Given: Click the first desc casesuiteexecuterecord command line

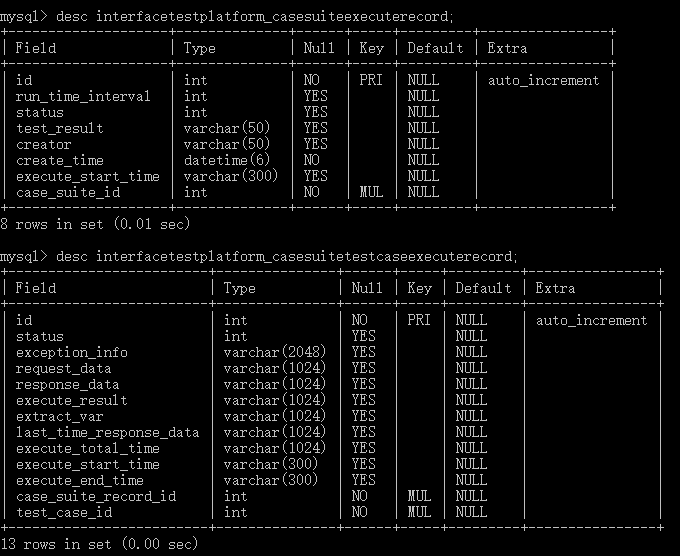Looking at the screenshot, I should pos(226,17).
